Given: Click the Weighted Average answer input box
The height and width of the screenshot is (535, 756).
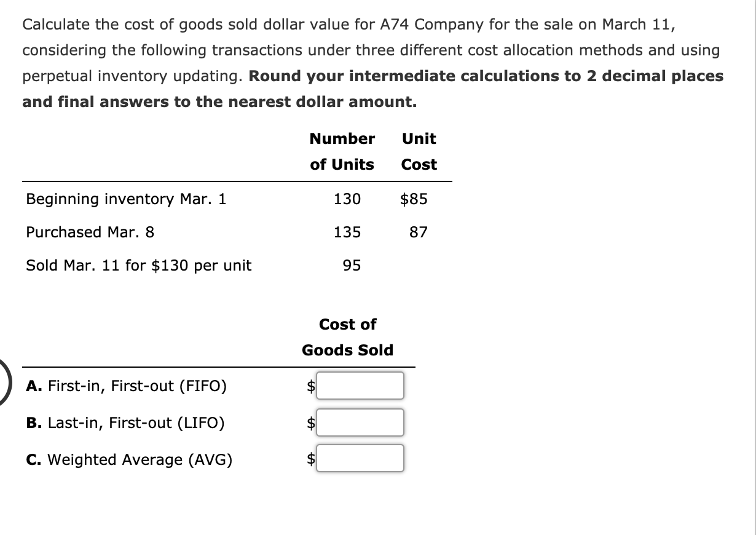Looking at the screenshot, I should (360, 458).
